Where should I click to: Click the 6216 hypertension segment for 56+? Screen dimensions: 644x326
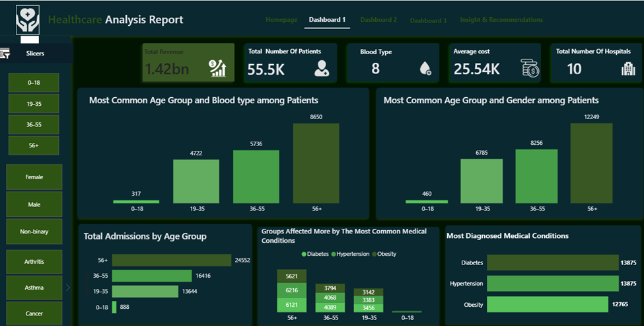[291, 290]
